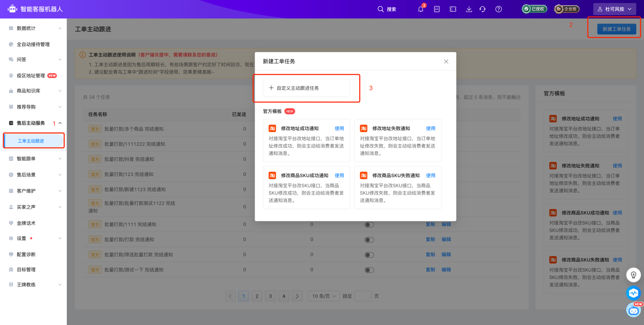Viewport: 644px width, 325px height.
Task: Click the next page arrow in pagination
Action: click(x=298, y=296)
